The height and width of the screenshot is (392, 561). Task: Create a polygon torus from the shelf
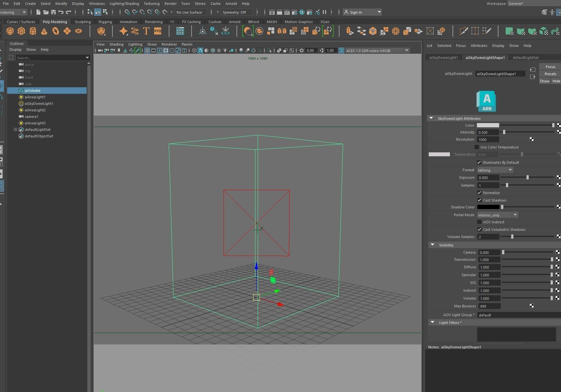coord(56,31)
